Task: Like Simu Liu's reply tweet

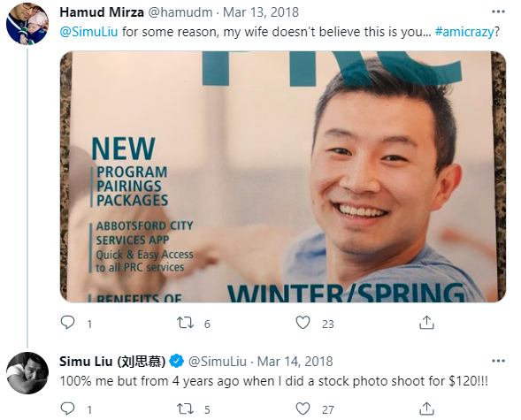Action: pos(303,409)
